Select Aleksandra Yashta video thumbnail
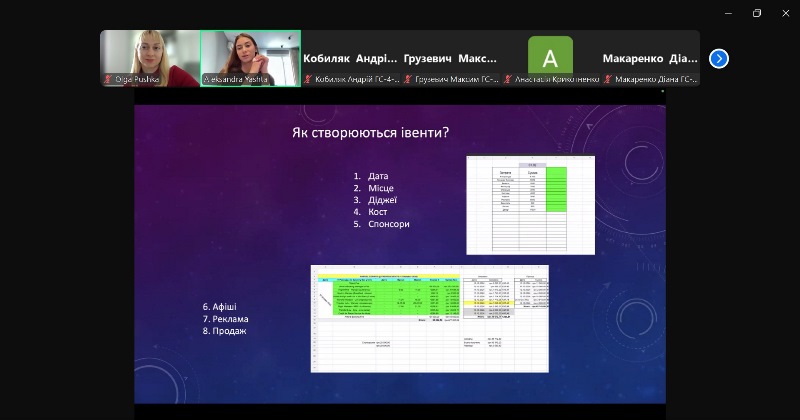 pos(250,58)
